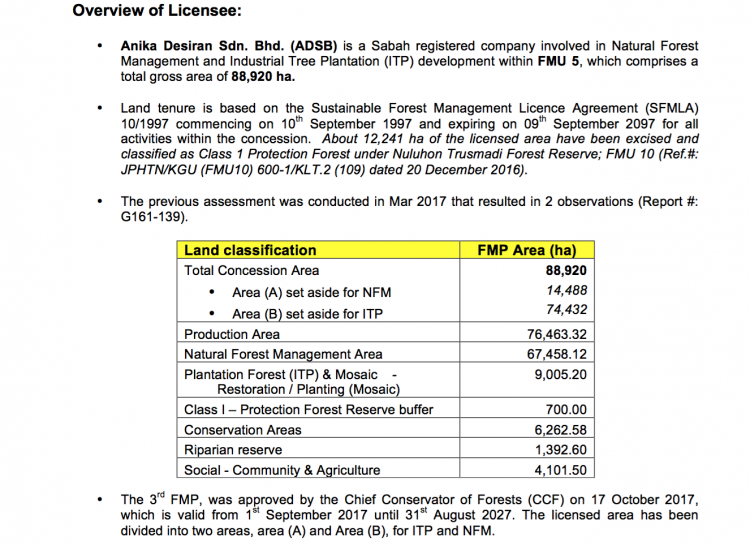Click the 'Land classification' table header
Screen dimensions: 750x550
coord(250,250)
